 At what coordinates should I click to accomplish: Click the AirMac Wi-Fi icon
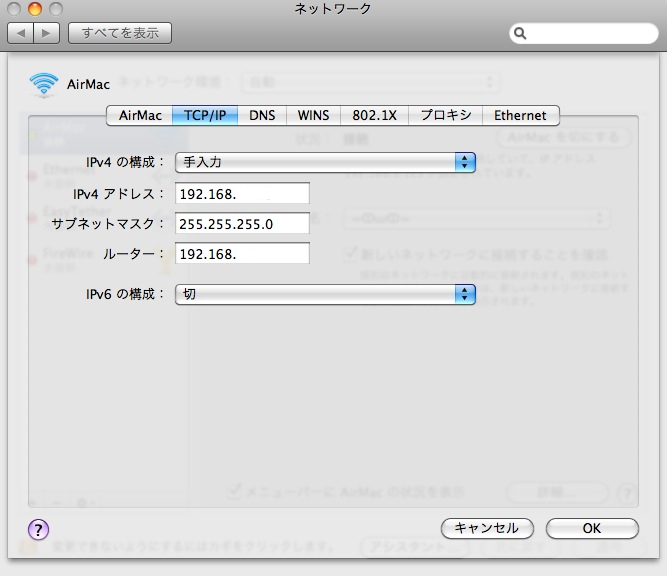pos(43,85)
